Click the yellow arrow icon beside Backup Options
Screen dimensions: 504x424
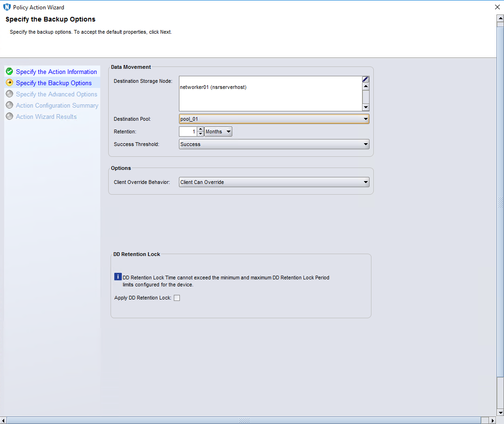tap(9, 83)
